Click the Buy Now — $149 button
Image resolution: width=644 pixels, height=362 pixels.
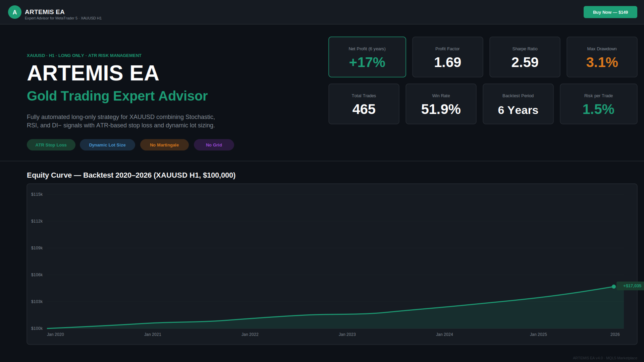[610, 12]
